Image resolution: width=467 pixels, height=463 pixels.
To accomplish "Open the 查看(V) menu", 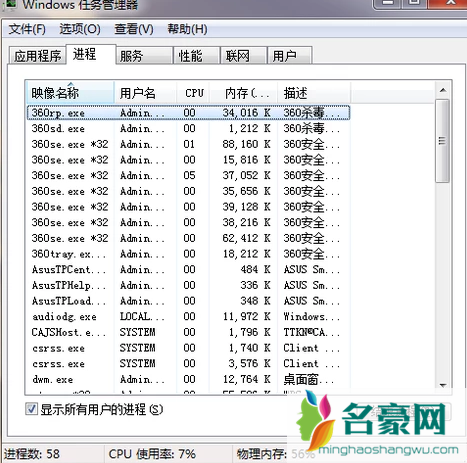I will [x=134, y=29].
